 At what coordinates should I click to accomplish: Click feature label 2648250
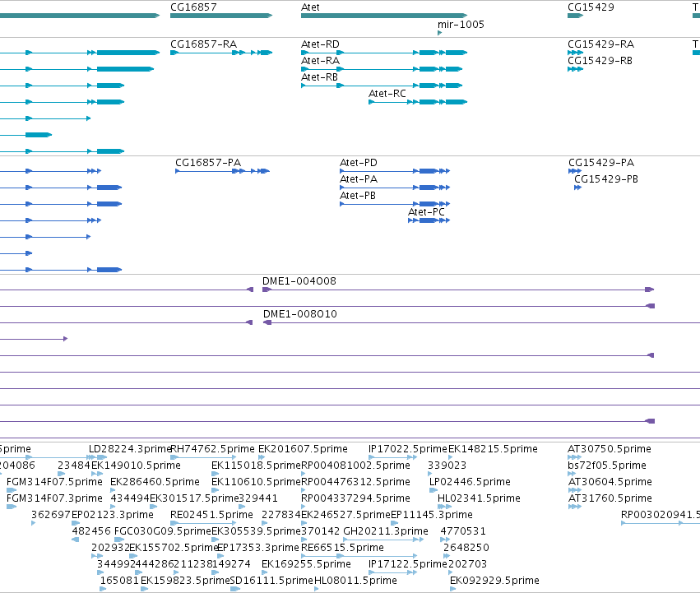point(466,548)
